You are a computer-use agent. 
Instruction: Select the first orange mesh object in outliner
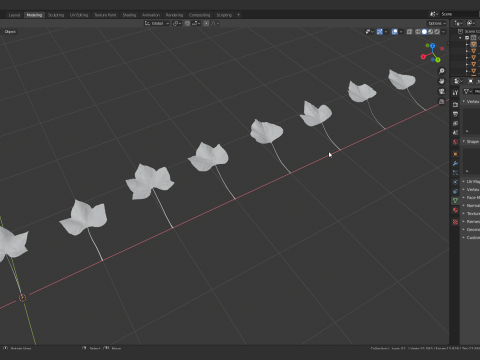point(473,44)
